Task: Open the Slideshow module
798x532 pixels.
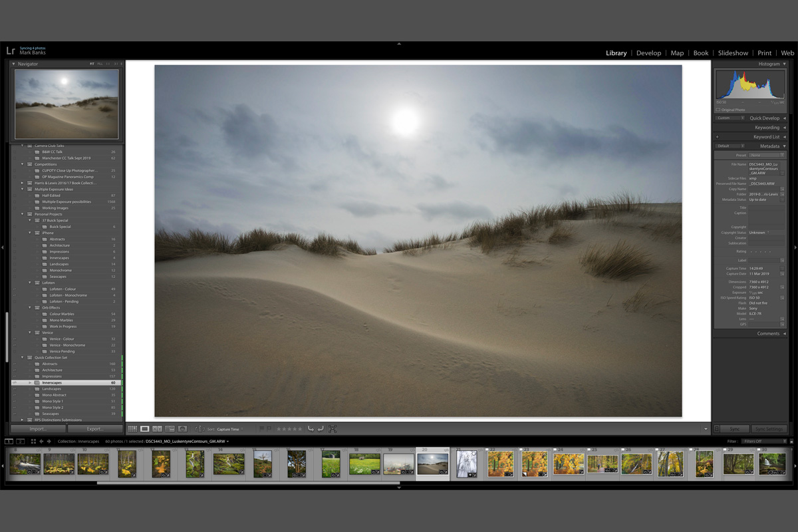Action: click(x=733, y=53)
